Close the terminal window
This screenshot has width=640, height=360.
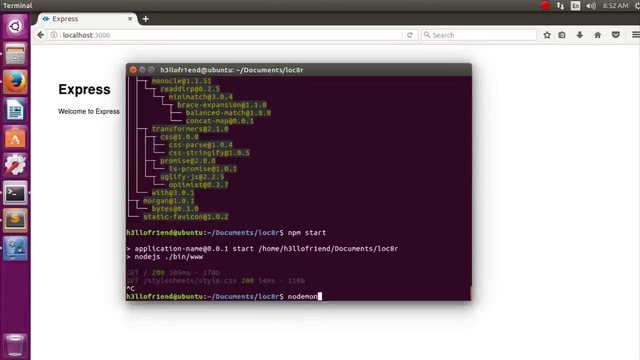pyautogui.click(x=133, y=70)
